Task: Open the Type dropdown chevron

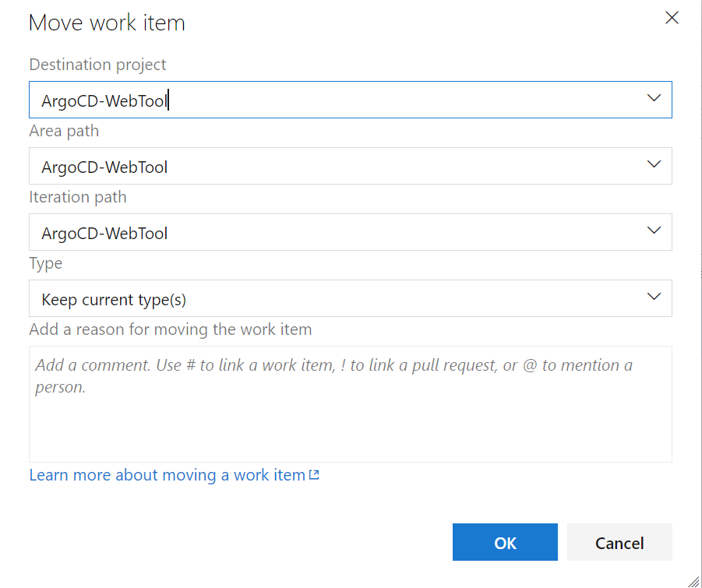Action: (x=654, y=298)
